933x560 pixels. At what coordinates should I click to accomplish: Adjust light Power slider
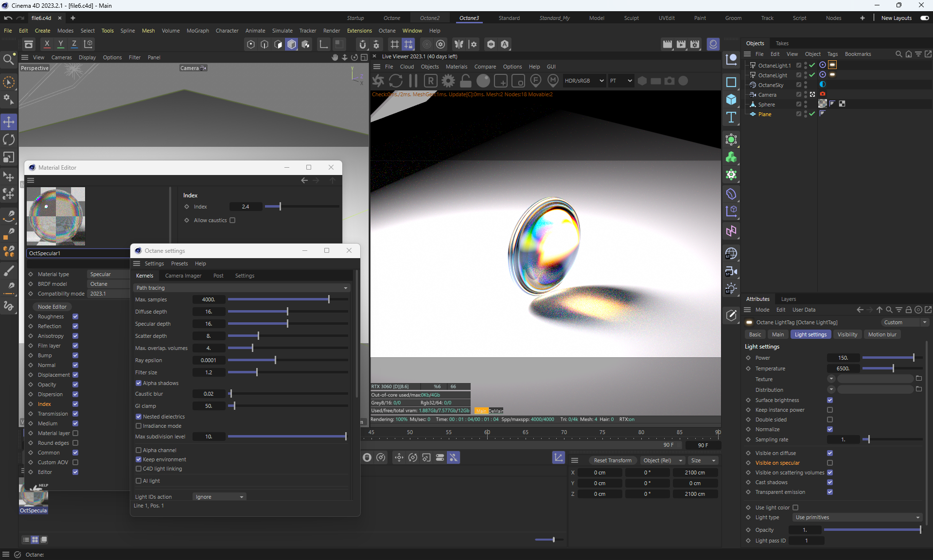coord(893,358)
